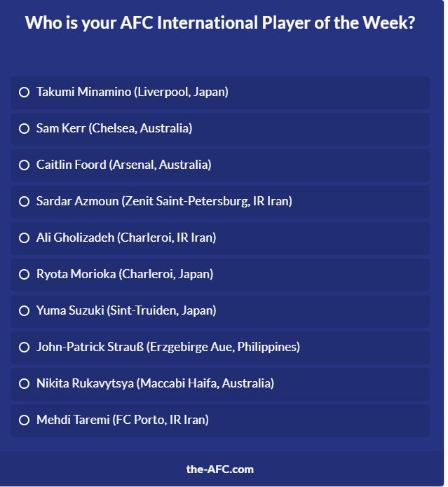
Task: Click Ali Gholizadeh (Charleroi, IR Iran) label
Action: click(x=126, y=238)
